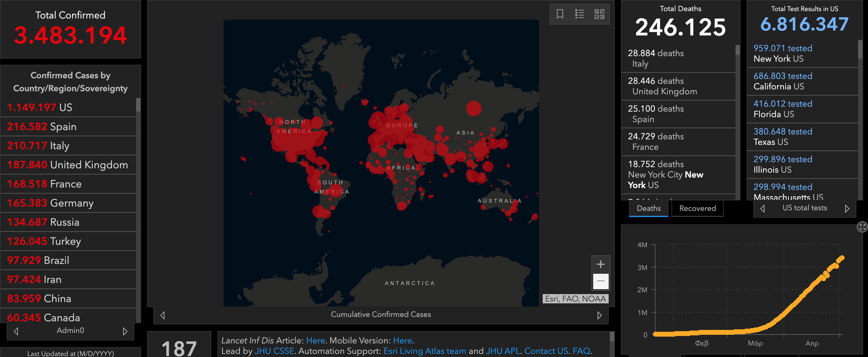The height and width of the screenshot is (357, 868).
Task: Show previous US tests list
Action: [763, 209]
